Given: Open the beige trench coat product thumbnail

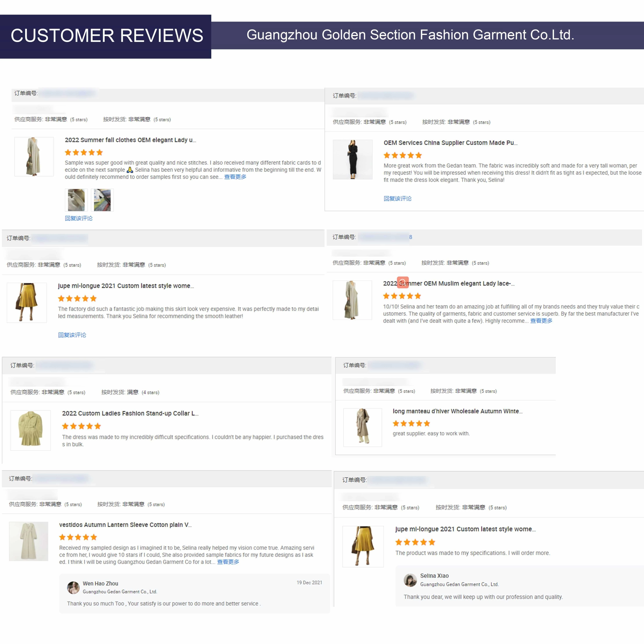Looking at the screenshot, I should [x=362, y=427].
